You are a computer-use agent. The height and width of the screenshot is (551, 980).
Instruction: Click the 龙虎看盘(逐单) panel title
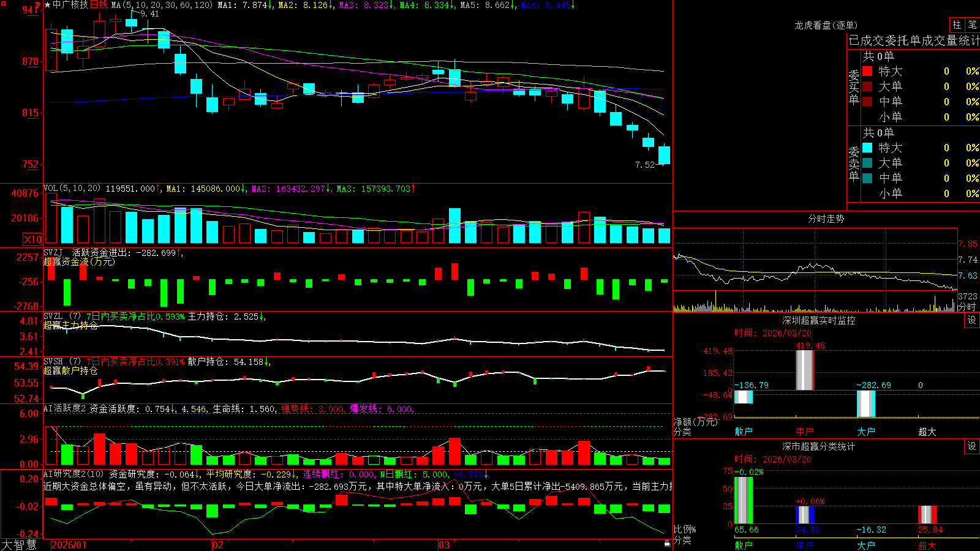point(826,25)
